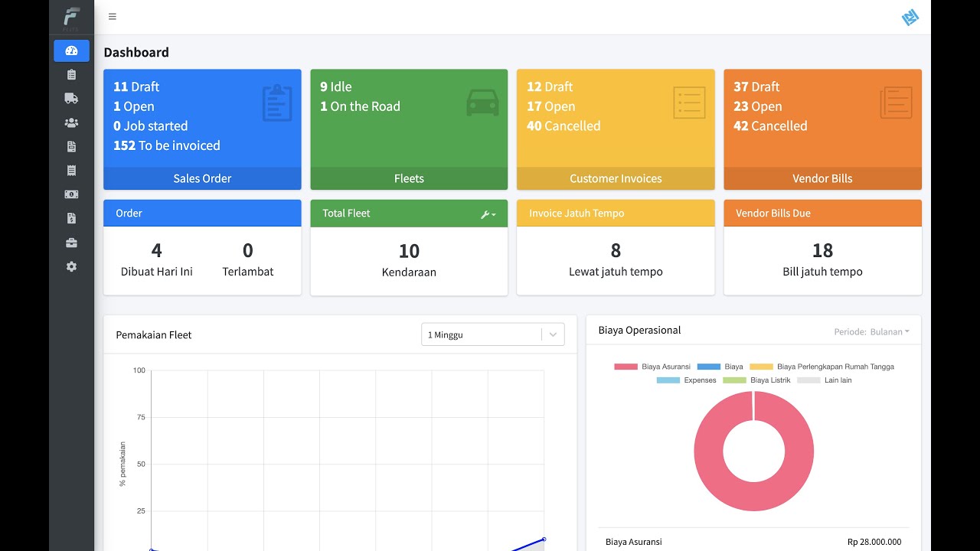Click the Flets logo in the sidebar

tap(71, 18)
